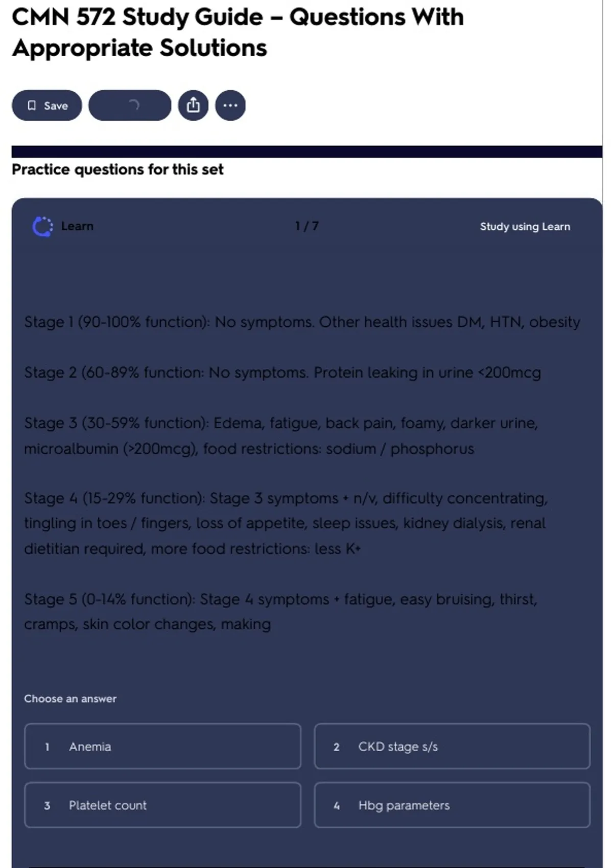Choose the CKD stage s/s answer

point(452,746)
